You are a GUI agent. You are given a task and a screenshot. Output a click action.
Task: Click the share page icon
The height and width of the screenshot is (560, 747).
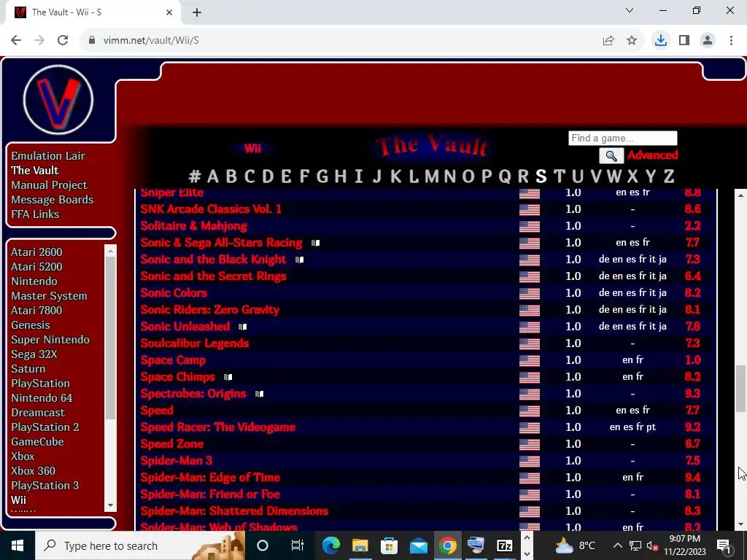608,41
